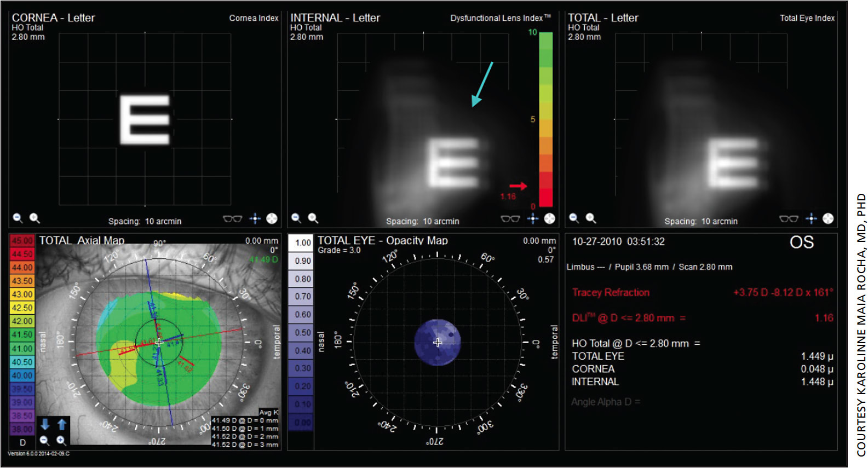This screenshot has width=868, height=468.
Task: Click the D units label below the color scale
Action: pyautogui.click(x=22, y=442)
